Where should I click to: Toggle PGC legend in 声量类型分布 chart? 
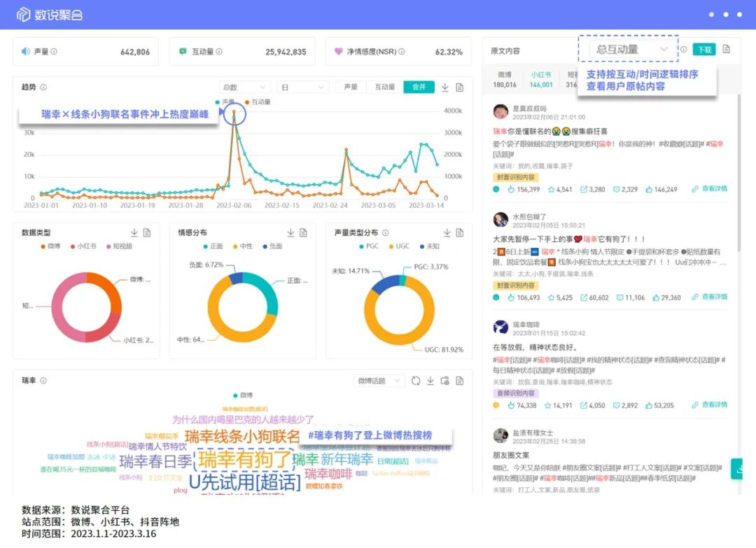[370, 246]
